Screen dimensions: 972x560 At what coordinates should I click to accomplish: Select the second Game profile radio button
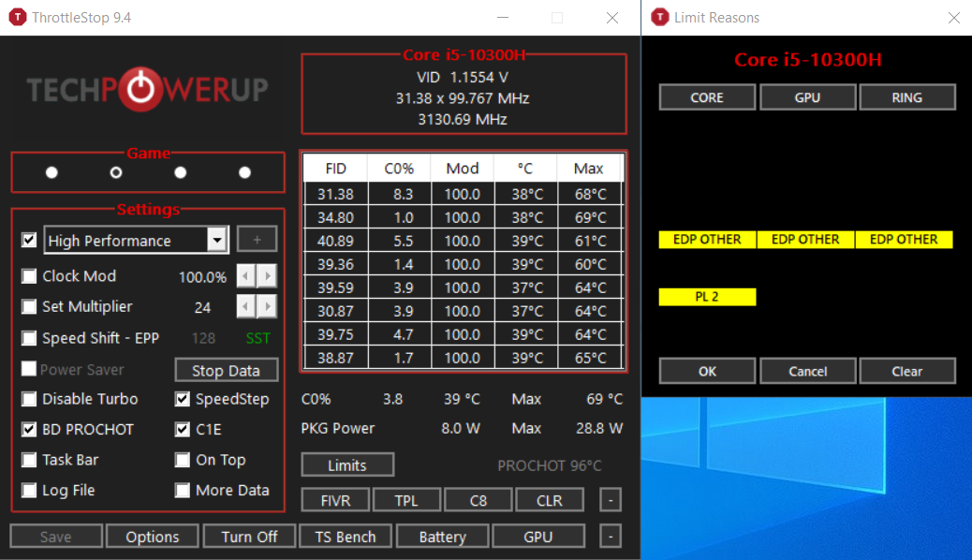116,172
